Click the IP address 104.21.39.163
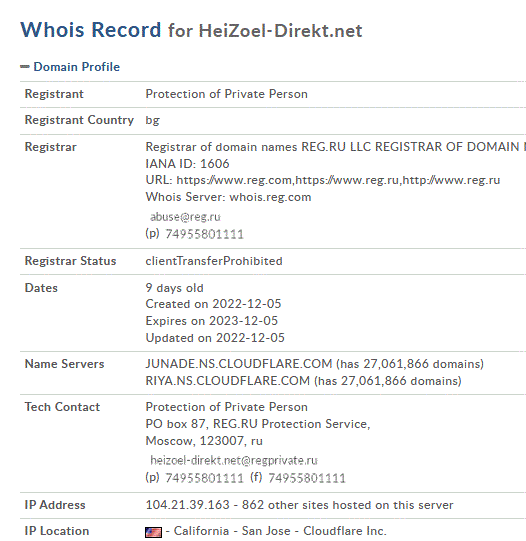Image resolution: width=526 pixels, height=541 pixels. click(x=187, y=505)
